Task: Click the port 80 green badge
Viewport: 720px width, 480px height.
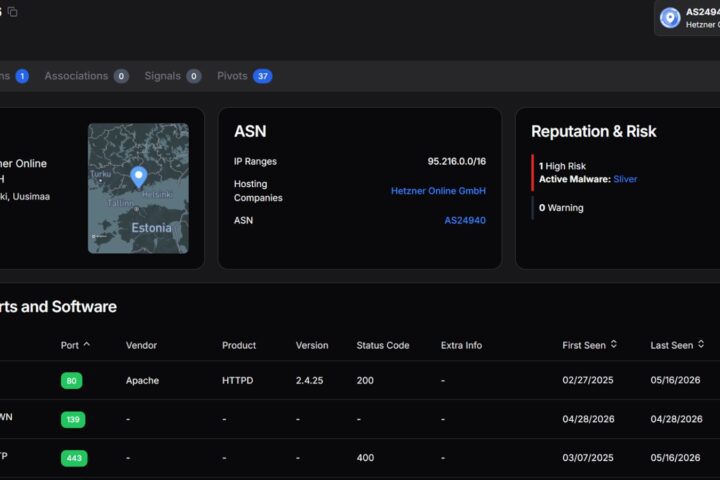Action: [x=72, y=381]
